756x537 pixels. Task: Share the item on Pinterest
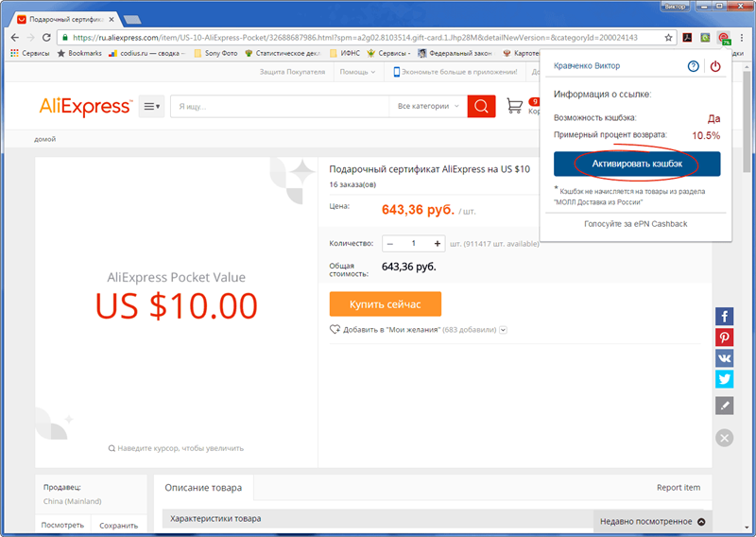coord(724,338)
